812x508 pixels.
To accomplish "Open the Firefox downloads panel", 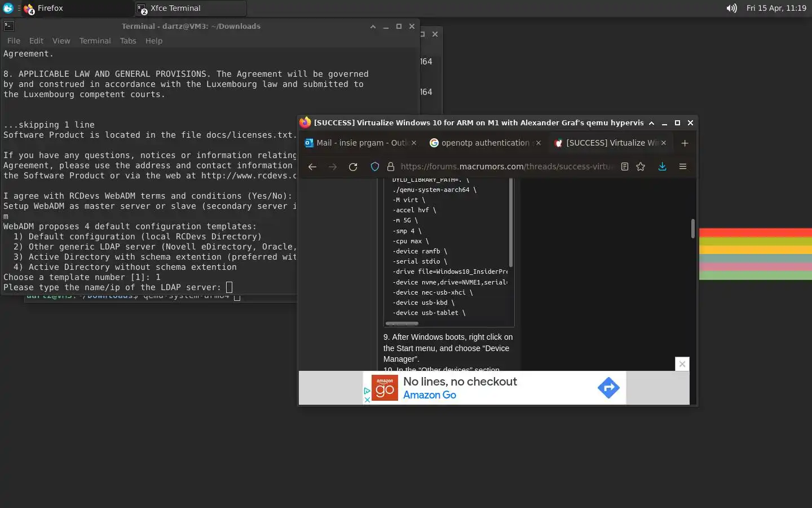I will point(662,167).
